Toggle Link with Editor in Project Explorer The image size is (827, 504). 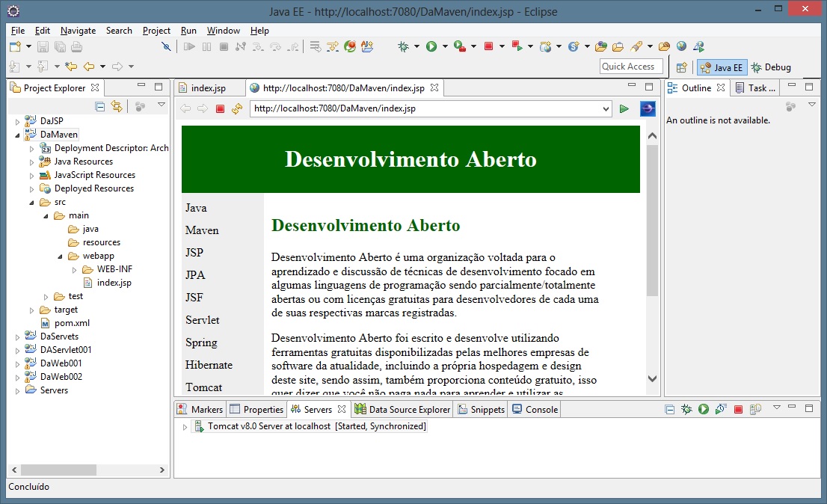click(117, 106)
